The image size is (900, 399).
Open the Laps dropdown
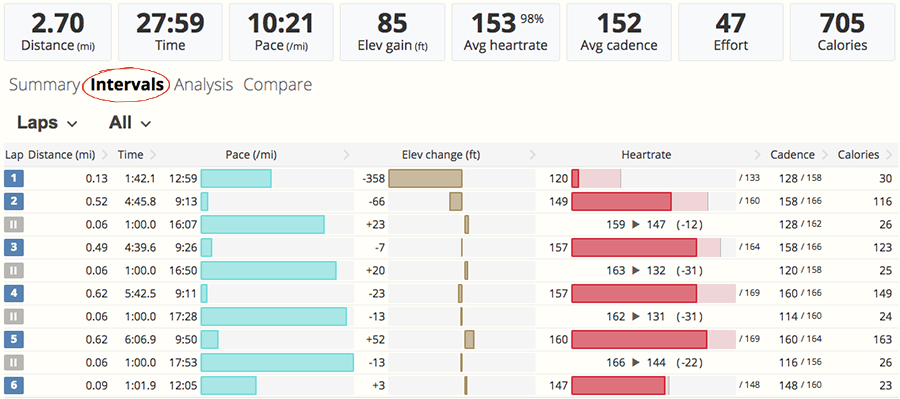pos(47,123)
